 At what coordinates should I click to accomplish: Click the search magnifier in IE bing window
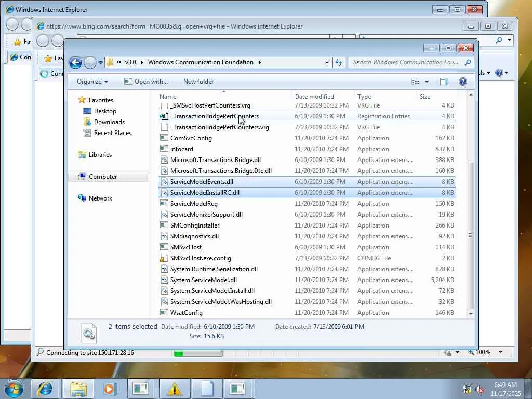tap(499, 40)
